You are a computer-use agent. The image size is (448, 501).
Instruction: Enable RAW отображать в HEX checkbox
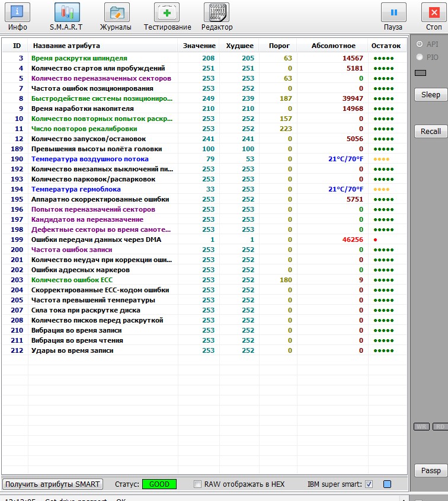click(x=198, y=484)
